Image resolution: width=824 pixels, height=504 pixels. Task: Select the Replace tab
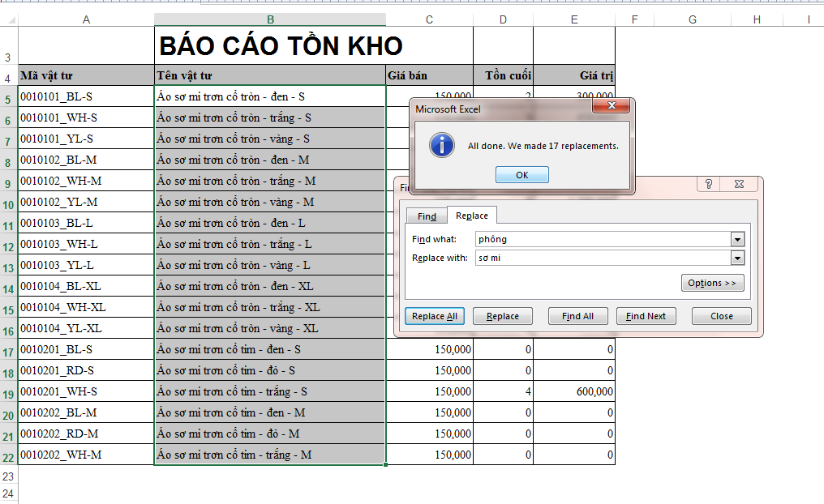(472, 216)
